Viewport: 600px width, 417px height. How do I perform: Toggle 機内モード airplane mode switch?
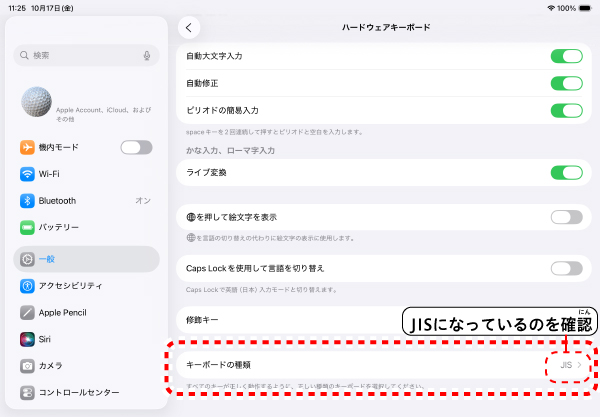click(136, 148)
